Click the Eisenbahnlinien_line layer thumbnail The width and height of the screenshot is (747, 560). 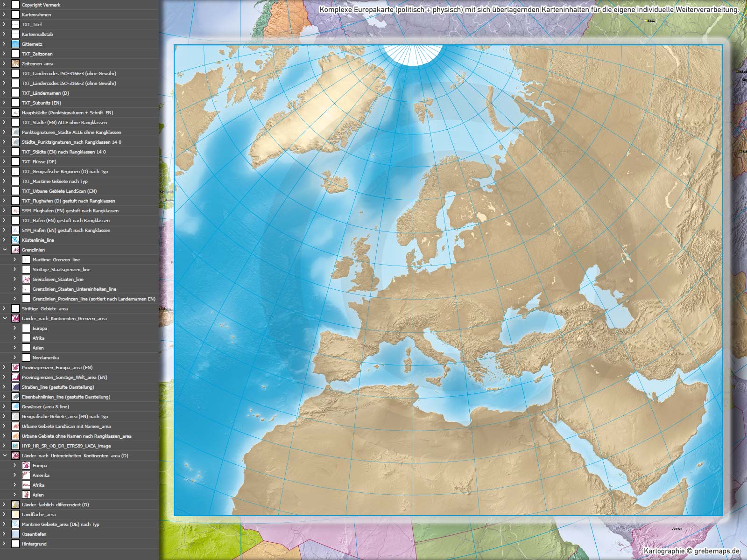tap(15, 397)
